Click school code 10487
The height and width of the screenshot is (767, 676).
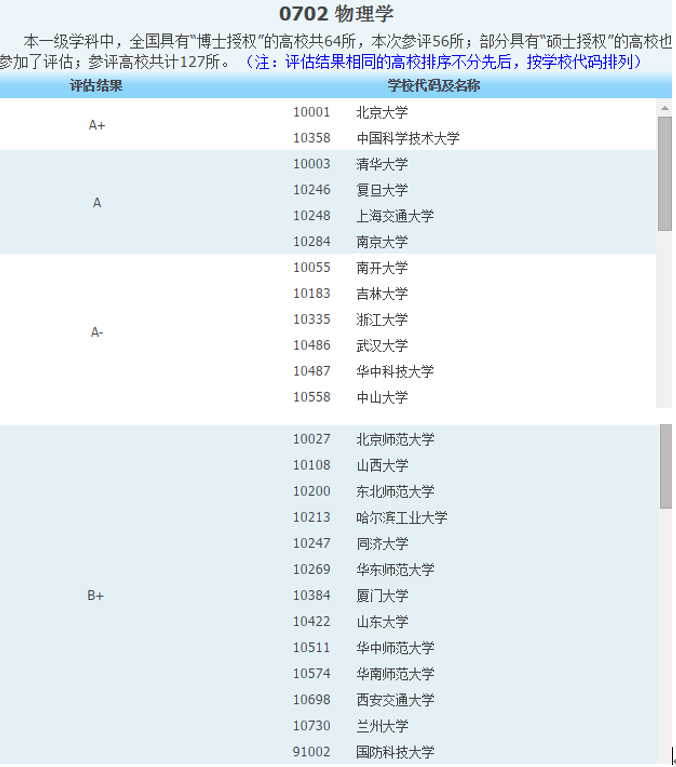point(312,371)
